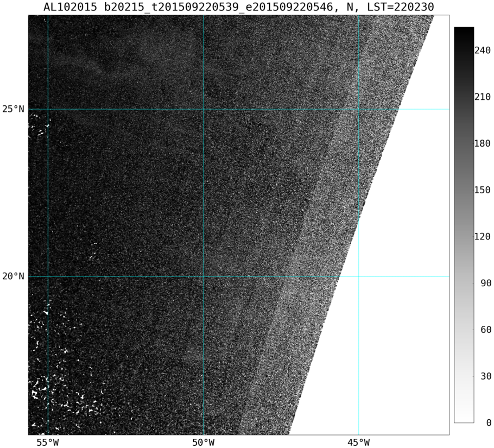Click the colorbar value 150
The image size is (494, 448).
click(483, 190)
